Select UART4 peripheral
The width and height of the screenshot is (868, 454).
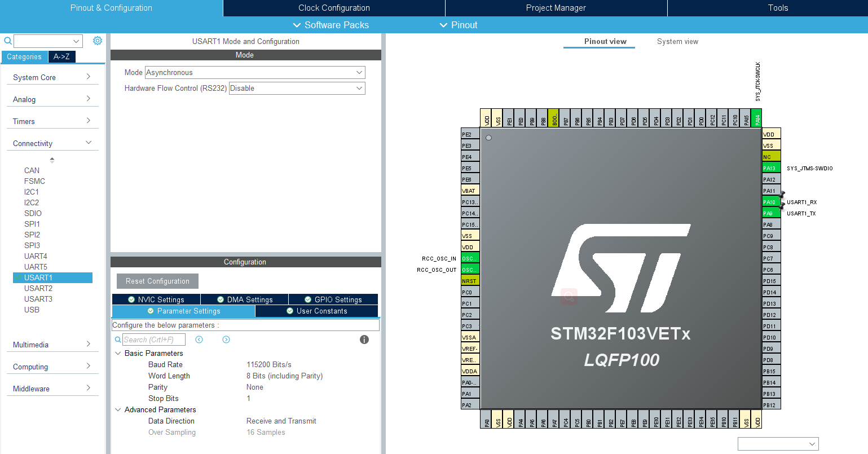(x=36, y=256)
